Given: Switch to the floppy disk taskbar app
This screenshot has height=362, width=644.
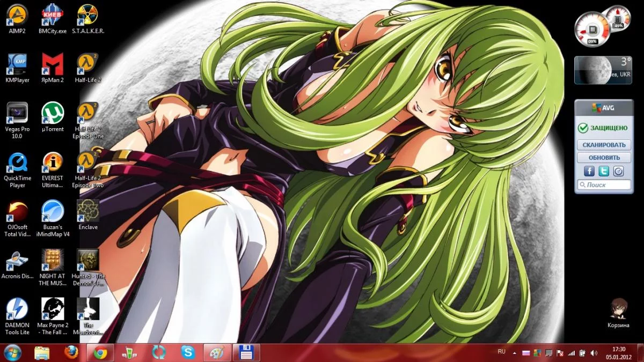Looking at the screenshot, I should pos(246,352).
